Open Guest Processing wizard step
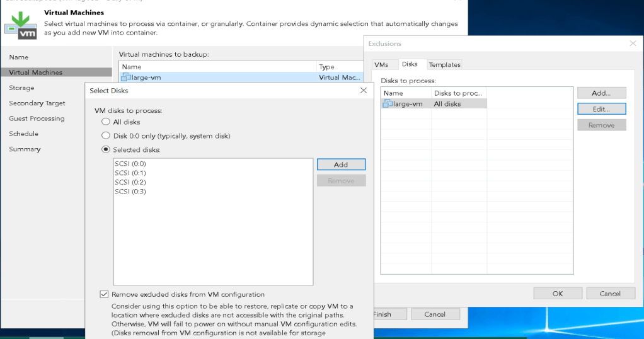This screenshot has width=644, height=339. coord(37,118)
